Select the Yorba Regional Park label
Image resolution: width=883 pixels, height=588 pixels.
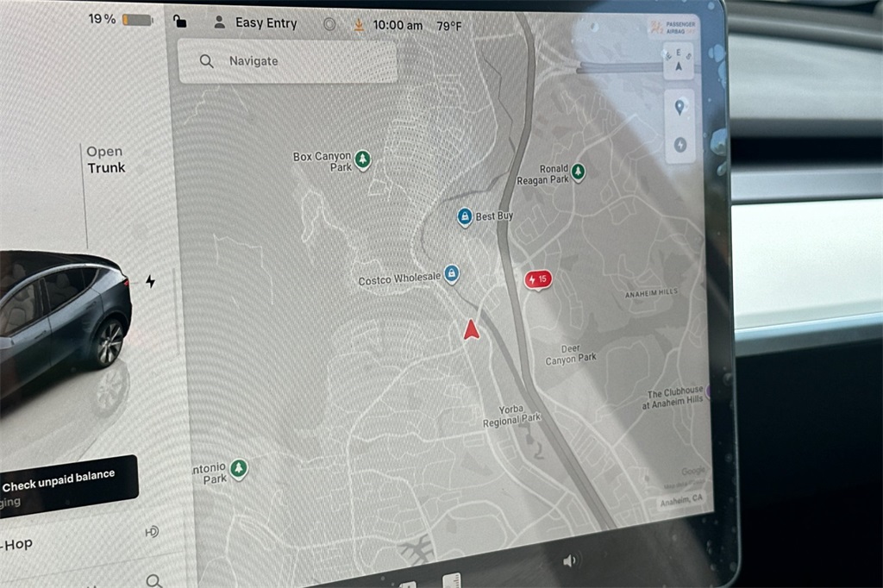pos(511,416)
